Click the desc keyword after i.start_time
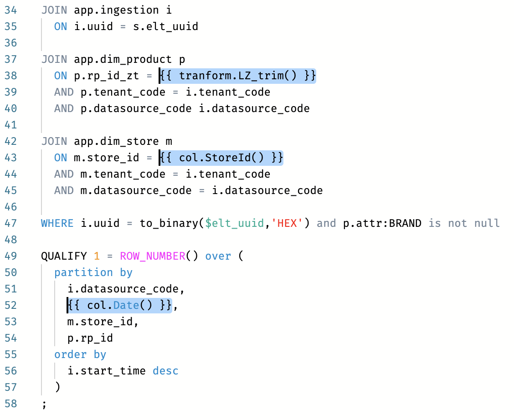 pos(165,371)
